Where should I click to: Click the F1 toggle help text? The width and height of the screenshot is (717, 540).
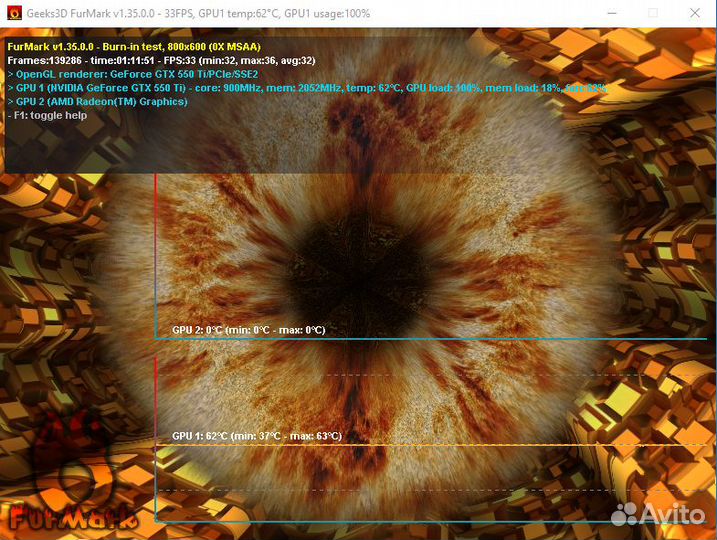(47, 116)
